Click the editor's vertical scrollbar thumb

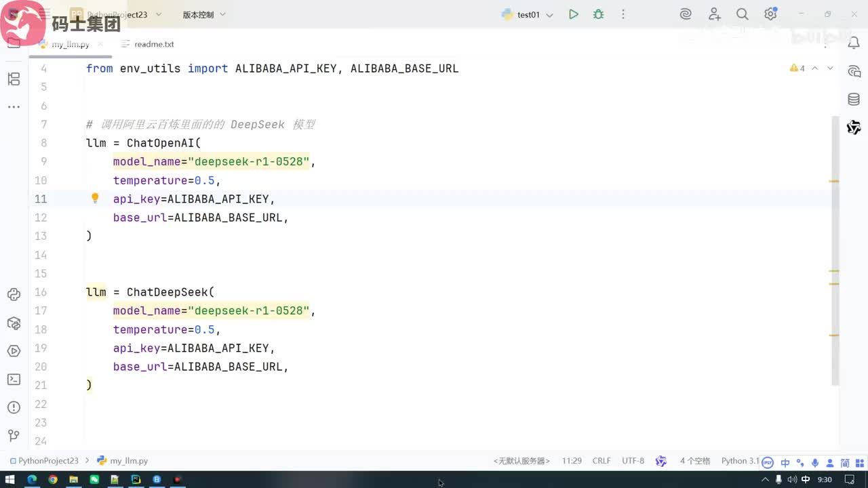835,251
